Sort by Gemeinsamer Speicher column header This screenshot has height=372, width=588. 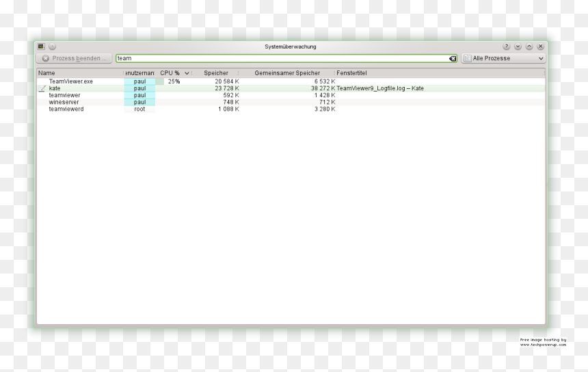[x=287, y=73]
